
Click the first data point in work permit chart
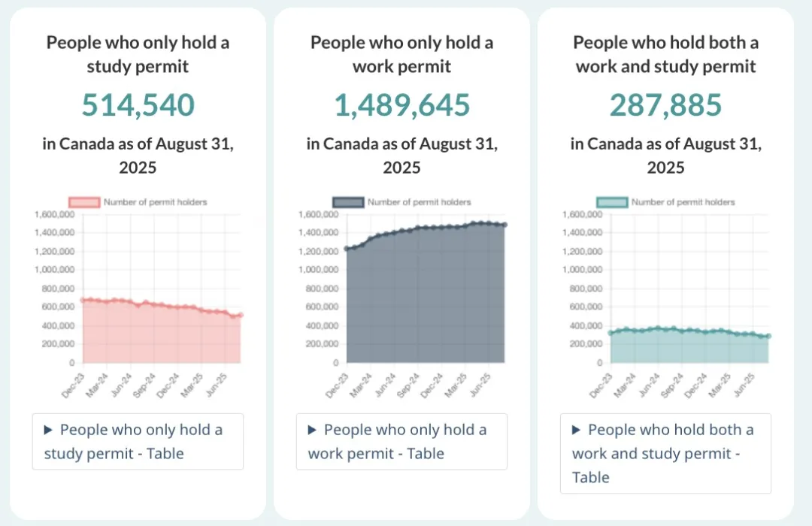tap(347, 249)
